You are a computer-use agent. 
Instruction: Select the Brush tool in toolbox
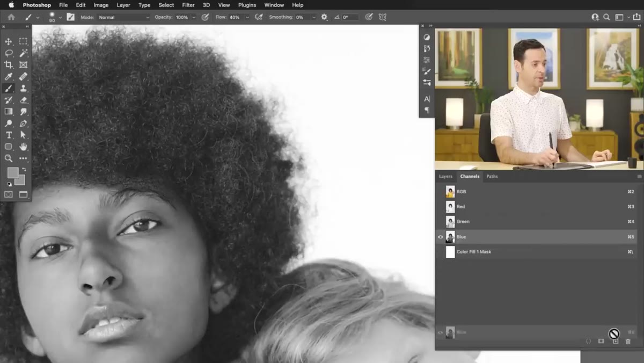tap(9, 89)
